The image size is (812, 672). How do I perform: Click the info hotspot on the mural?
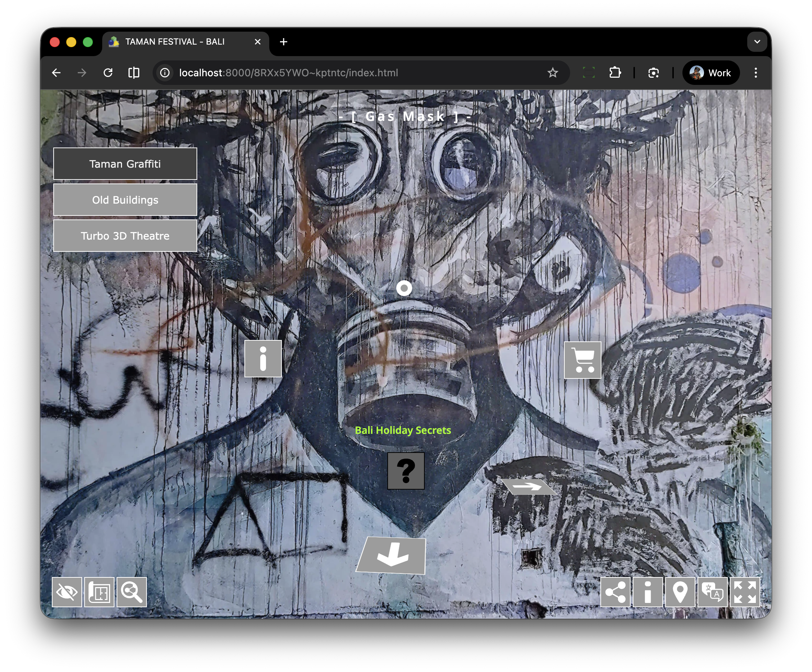pos(263,359)
